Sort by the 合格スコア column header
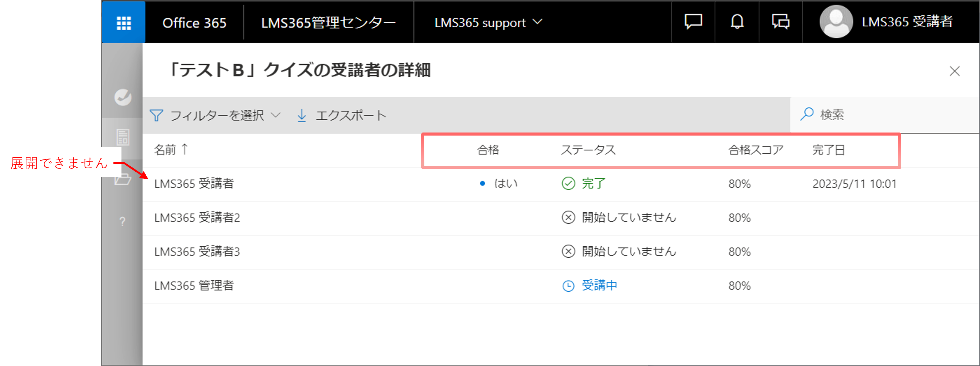Image resolution: width=980 pixels, height=366 pixels. pyautogui.click(x=756, y=150)
